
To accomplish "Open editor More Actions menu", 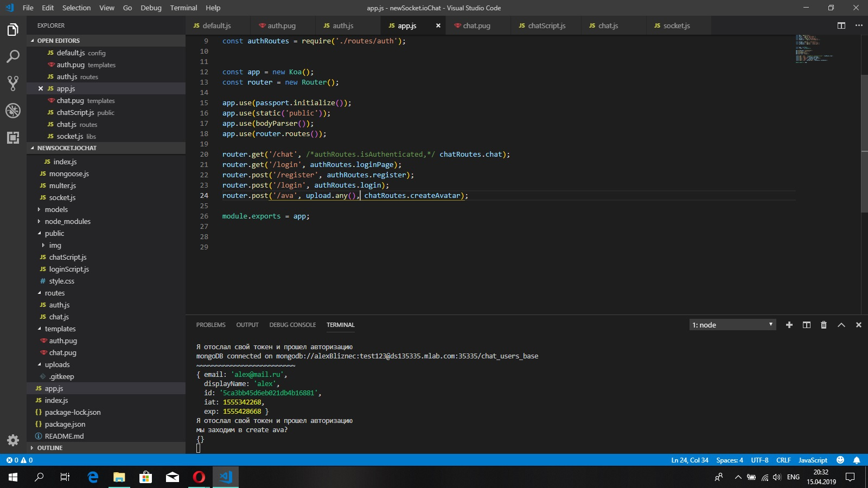I will pyautogui.click(x=859, y=25).
